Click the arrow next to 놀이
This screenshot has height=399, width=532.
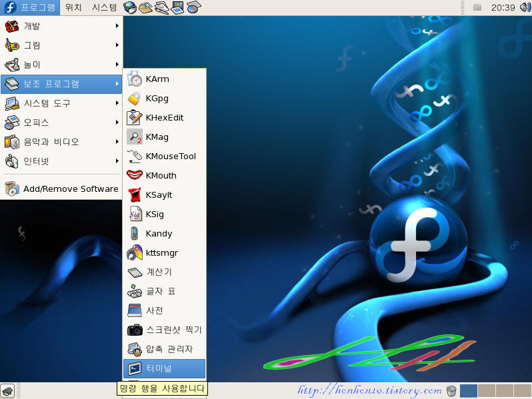tap(117, 65)
